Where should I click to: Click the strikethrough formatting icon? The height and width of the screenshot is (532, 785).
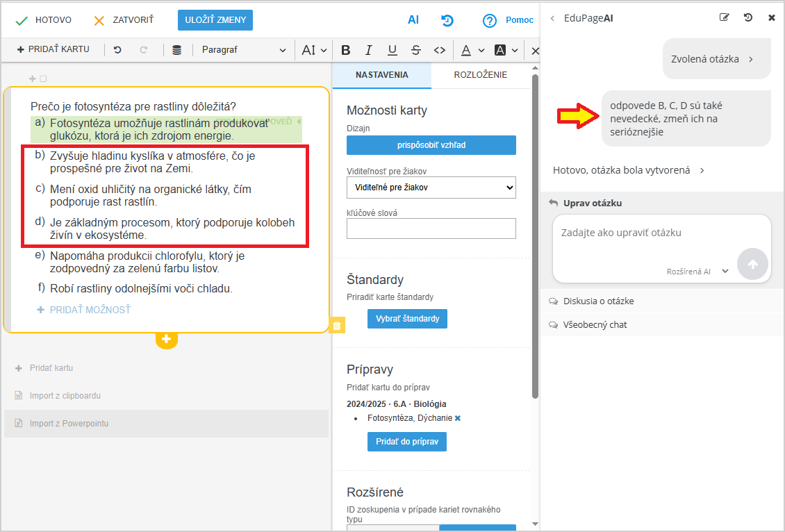415,50
